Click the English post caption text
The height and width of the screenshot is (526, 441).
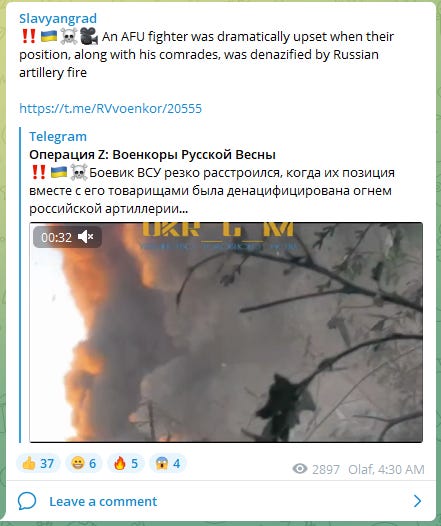pyautogui.click(x=207, y=54)
